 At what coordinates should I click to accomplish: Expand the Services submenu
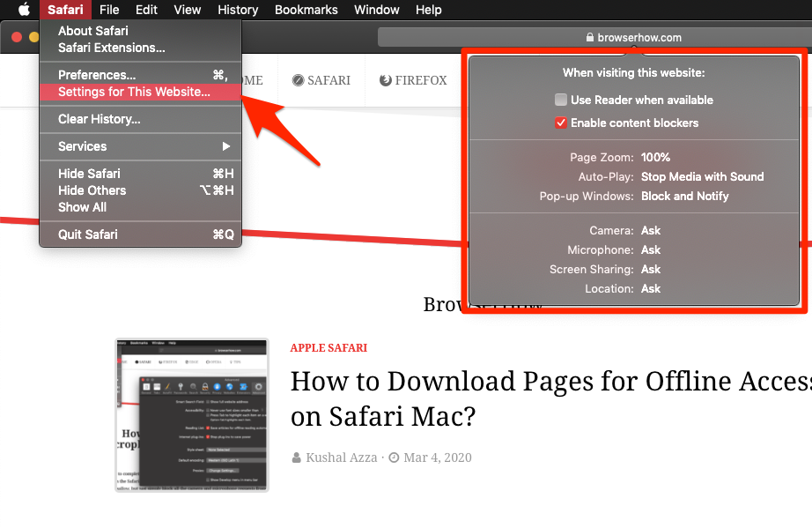click(x=140, y=146)
